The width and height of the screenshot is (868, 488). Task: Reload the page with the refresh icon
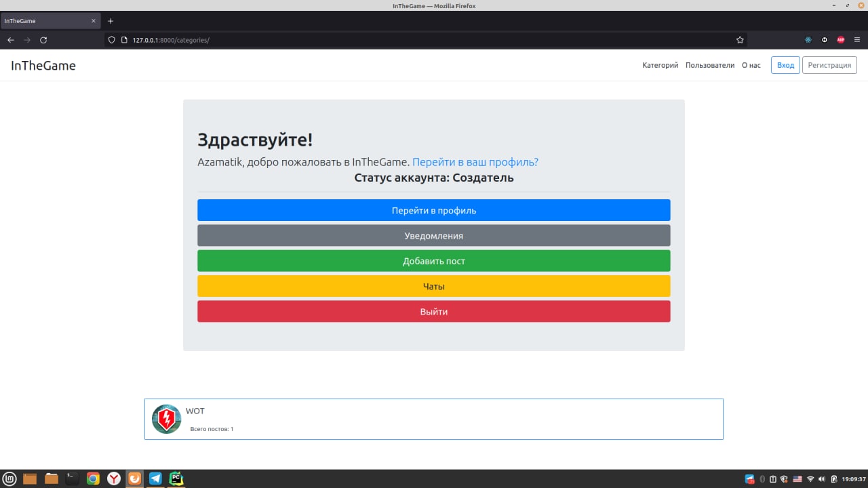[x=43, y=40]
